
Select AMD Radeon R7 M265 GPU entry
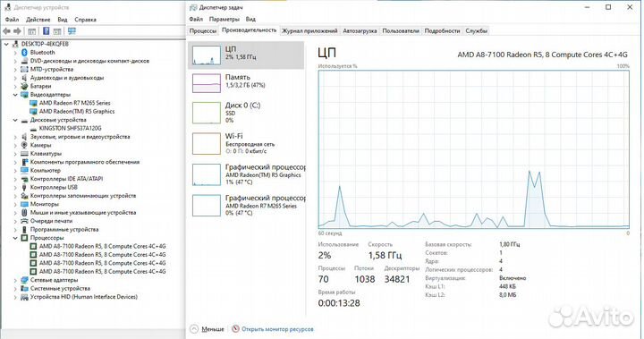pos(246,205)
